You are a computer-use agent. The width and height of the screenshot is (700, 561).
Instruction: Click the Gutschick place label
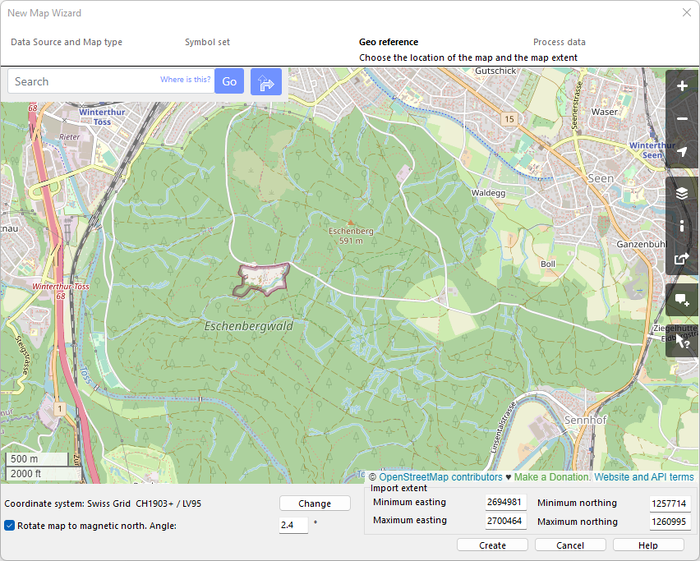coord(496,71)
